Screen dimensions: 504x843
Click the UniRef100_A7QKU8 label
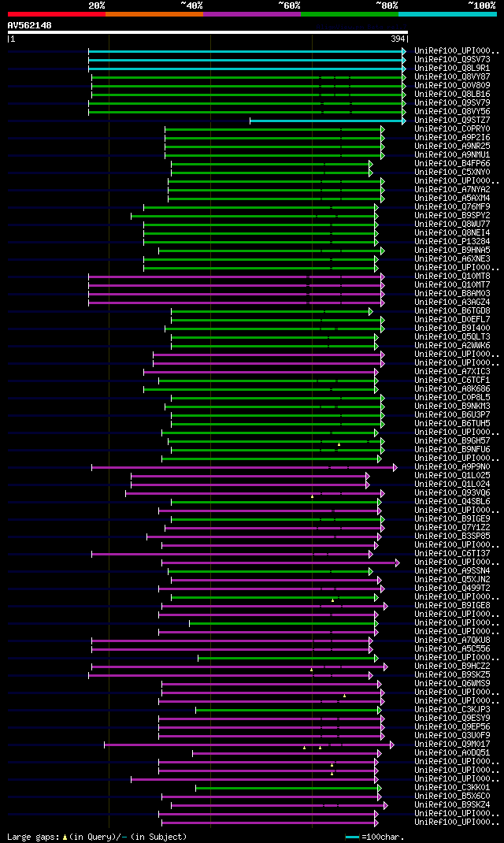tap(452, 641)
